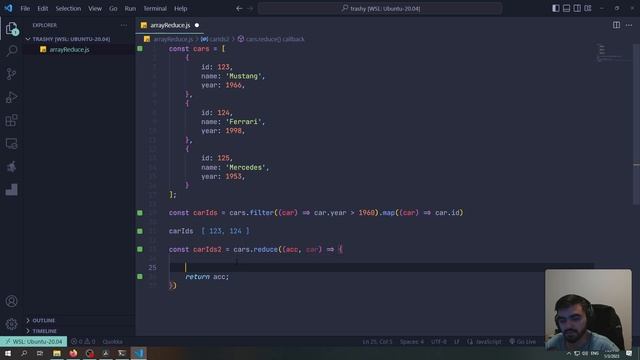Toggle the primary side bar layout icon
This screenshot has width=640, height=360.
[x=556, y=8]
